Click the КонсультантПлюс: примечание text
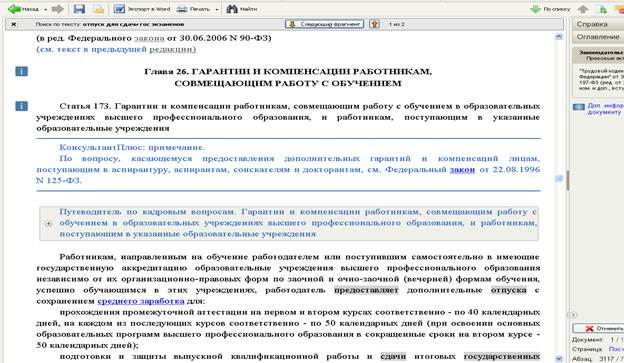 coord(132,148)
